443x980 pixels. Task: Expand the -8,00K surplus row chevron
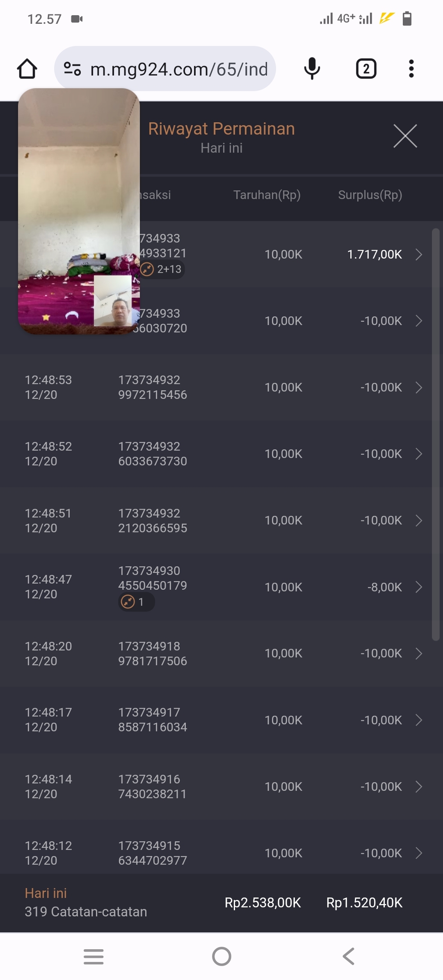(418, 587)
